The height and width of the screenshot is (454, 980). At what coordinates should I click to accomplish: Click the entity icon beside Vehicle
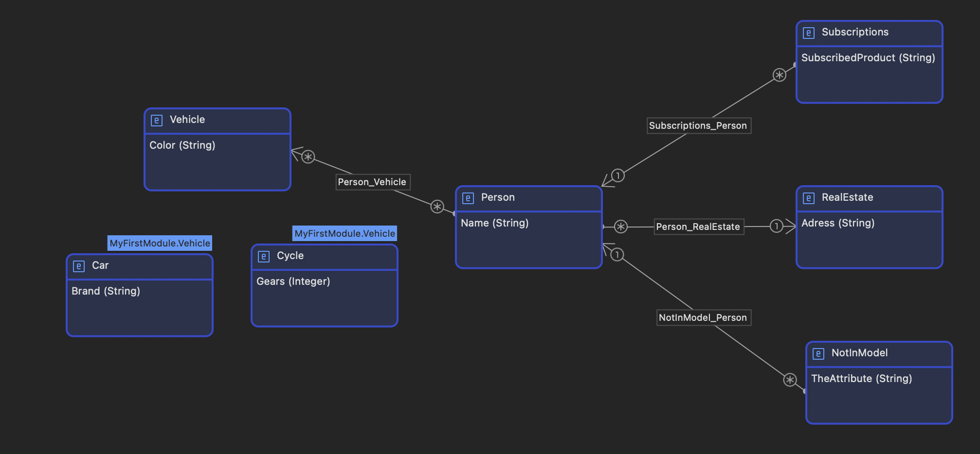(156, 120)
